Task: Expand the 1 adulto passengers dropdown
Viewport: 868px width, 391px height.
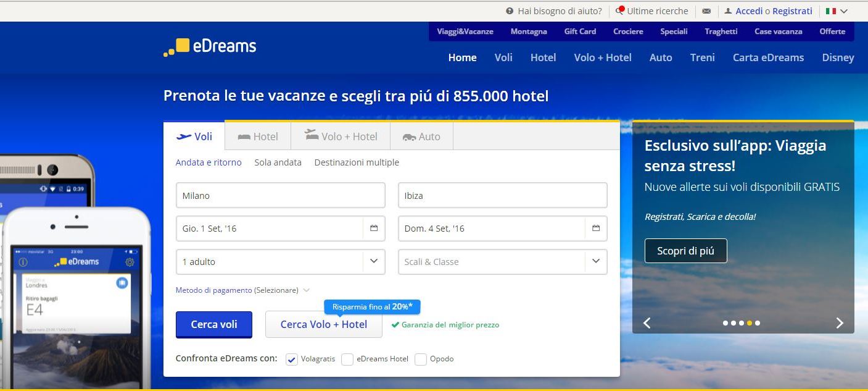Action: pos(281,262)
